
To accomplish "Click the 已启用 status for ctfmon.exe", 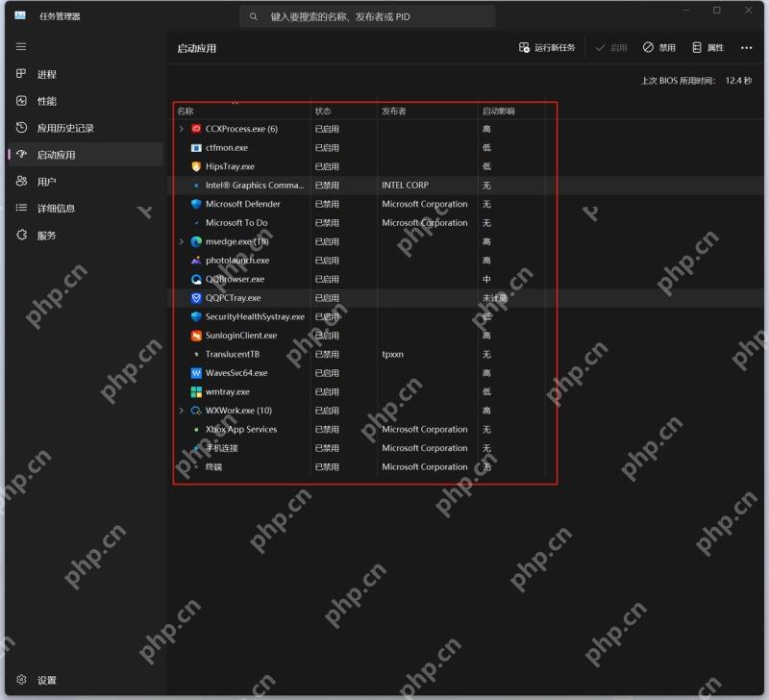I will tap(327, 148).
